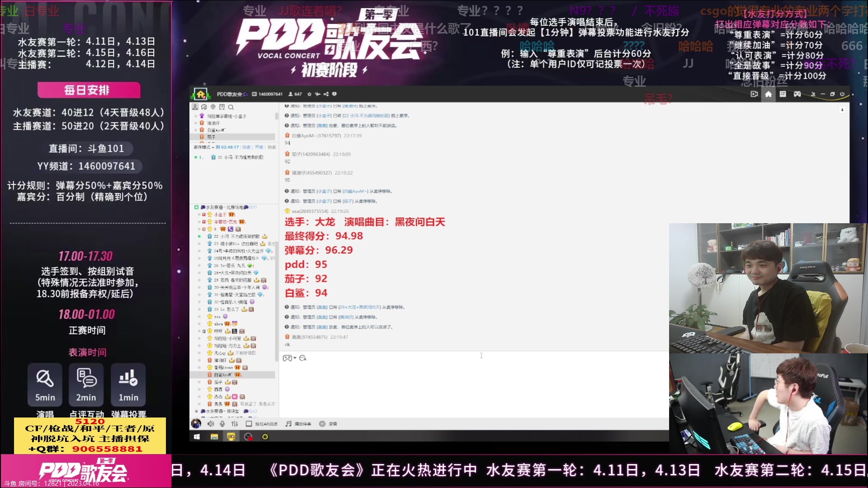Click the gamepad icon at top-right of YY
The image size is (868, 488).
point(797,94)
